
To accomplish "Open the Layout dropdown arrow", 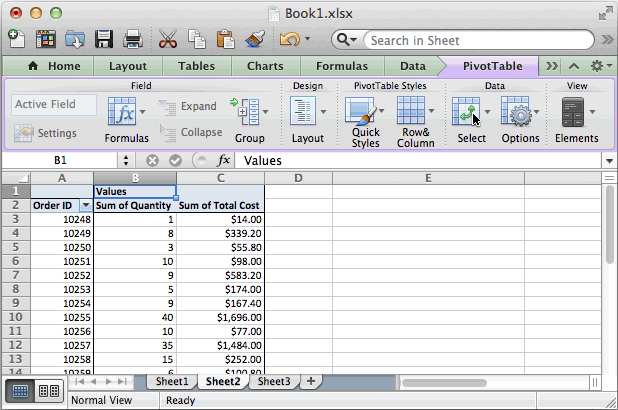I will (x=323, y=112).
